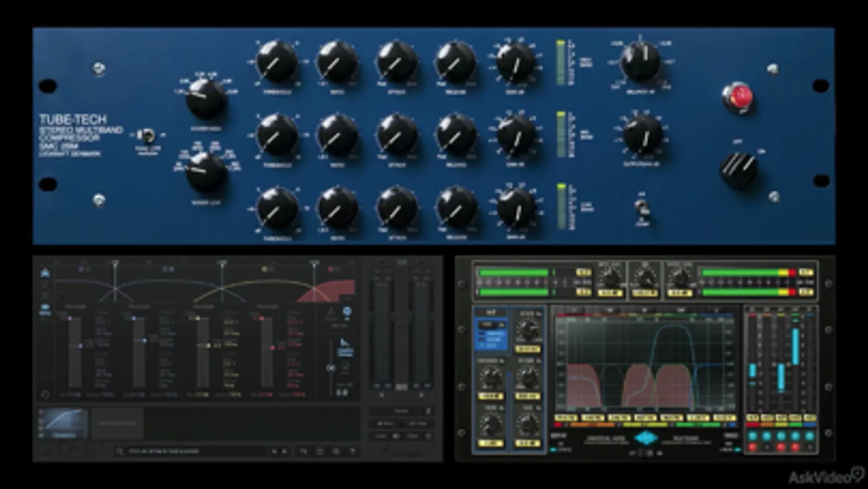Click the X-Over Low frequency knob
The width and height of the screenshot is (868, 489).
point(206,172)
